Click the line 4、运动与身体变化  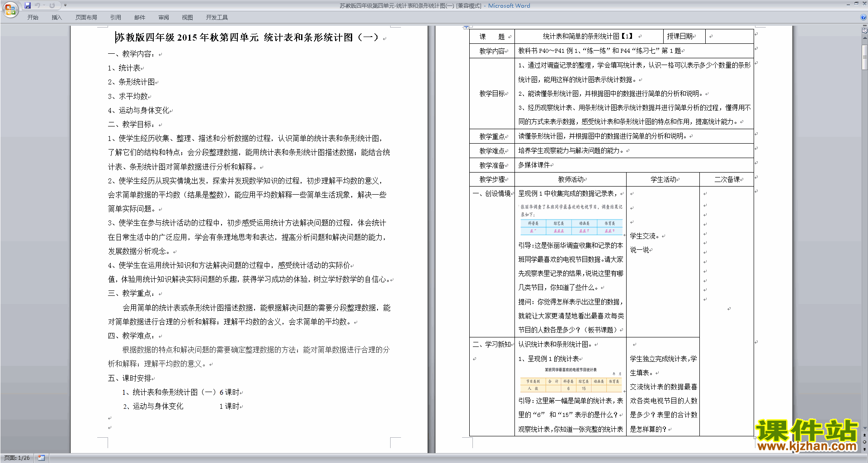(138, 110)
